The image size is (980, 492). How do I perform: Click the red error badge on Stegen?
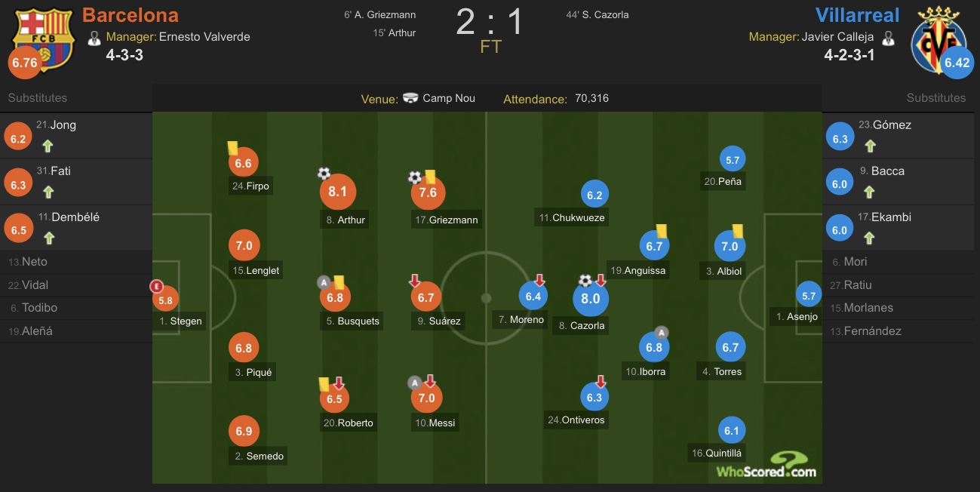pyautogui.click(x=157, y=286)
